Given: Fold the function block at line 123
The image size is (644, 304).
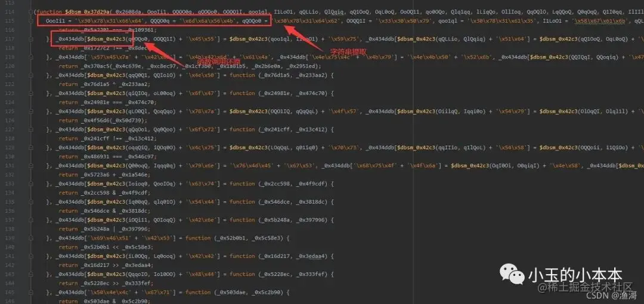Looking at the screenshot, I should click(32, 93).
